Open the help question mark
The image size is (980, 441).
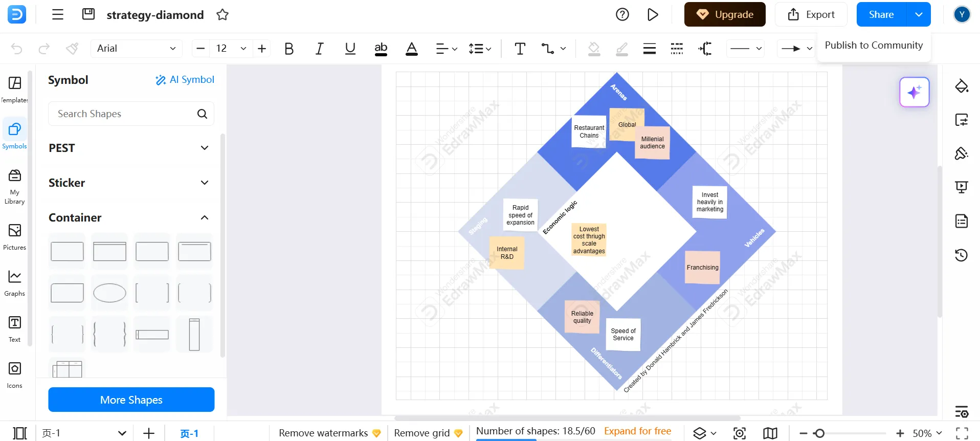(x=622, y=14)
